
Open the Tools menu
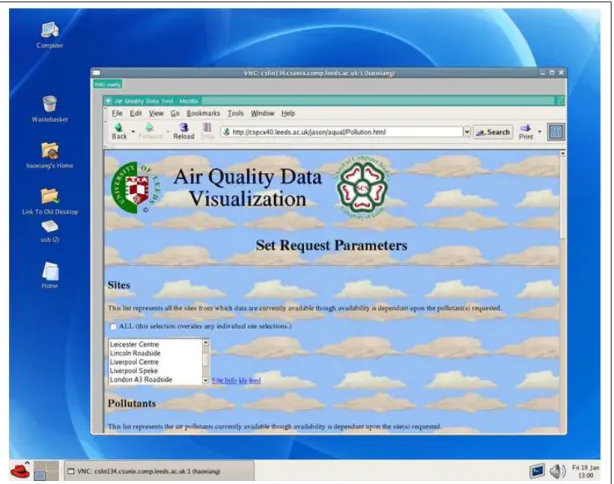236,113
